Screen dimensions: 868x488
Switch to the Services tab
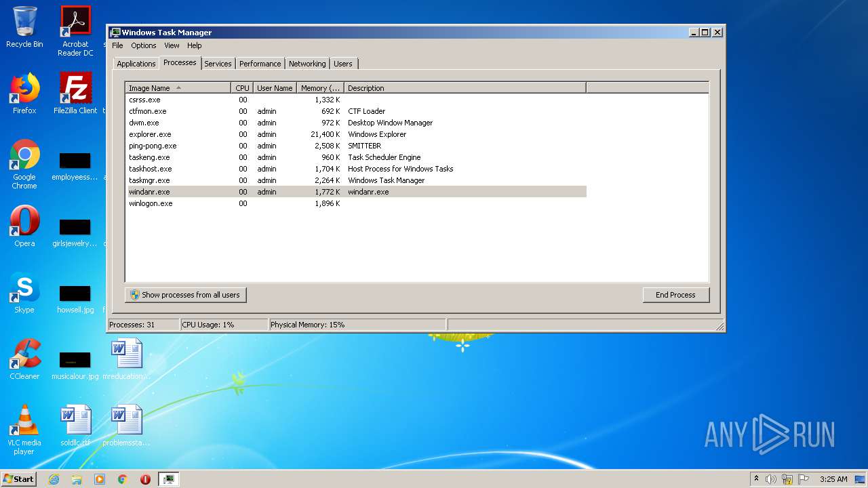(218, 64)
